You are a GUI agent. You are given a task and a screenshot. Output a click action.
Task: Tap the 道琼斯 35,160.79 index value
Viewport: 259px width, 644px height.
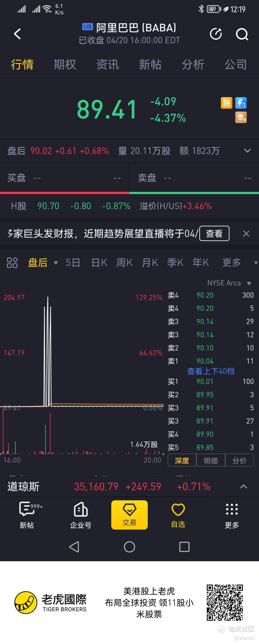(x=96, y=486)
